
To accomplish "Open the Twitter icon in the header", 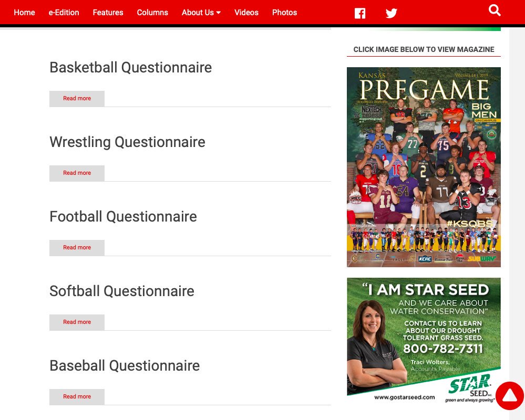I will pos(391,13).
